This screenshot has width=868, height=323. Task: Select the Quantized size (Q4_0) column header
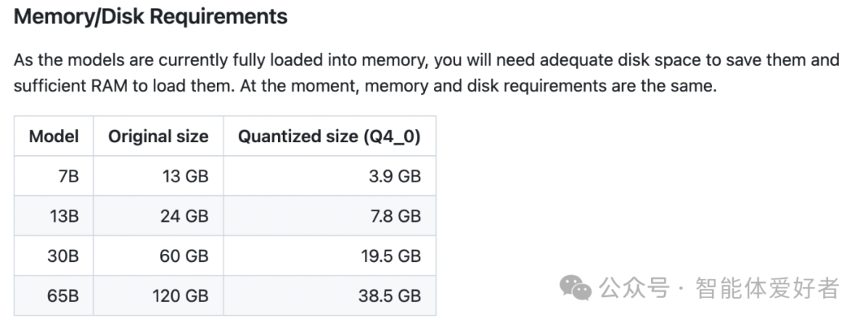tap(330, 136)
